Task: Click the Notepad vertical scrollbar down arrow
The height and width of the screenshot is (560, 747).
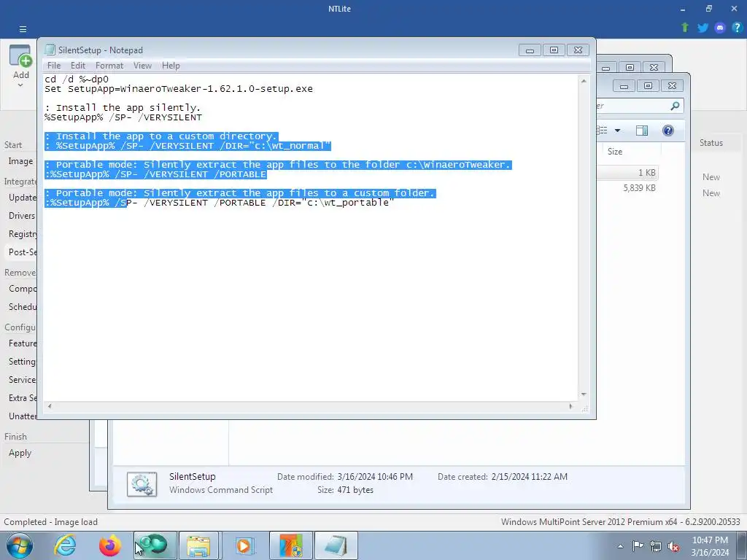Action: (584, 394)
